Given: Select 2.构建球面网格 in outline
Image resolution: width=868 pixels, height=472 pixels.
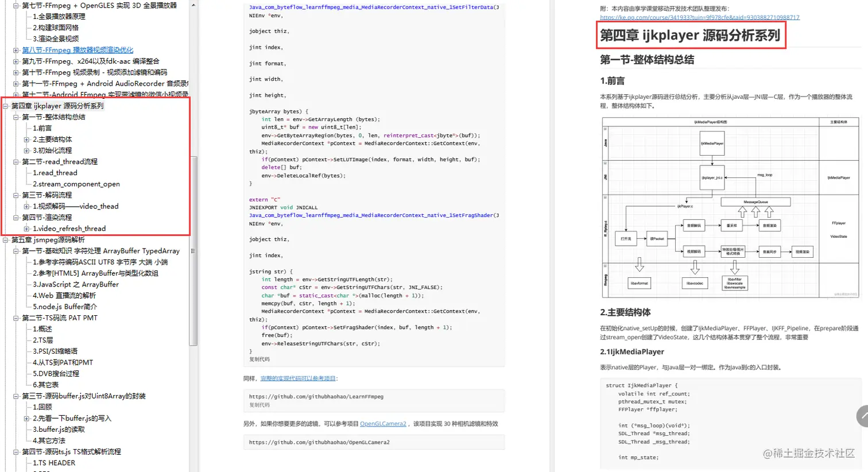Looking at the screenshot, I should point(56,28).
